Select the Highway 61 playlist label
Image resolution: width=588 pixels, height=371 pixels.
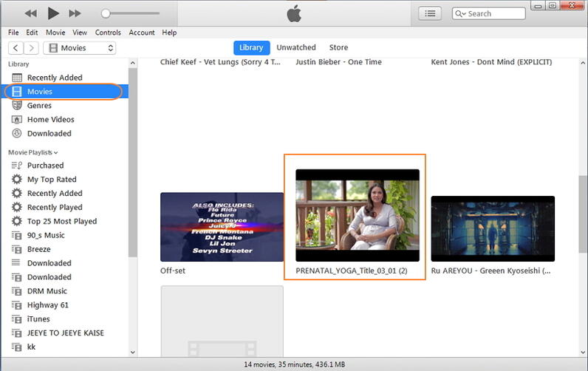point(47,305)
